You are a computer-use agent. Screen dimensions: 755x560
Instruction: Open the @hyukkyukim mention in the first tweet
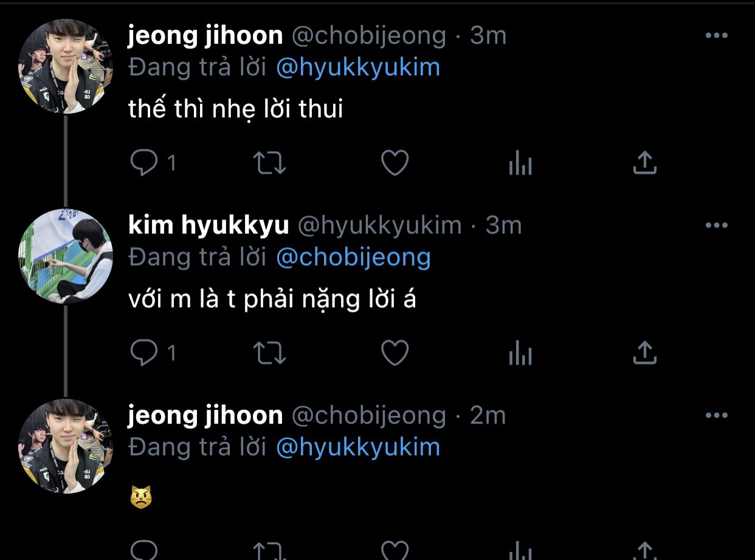(x=358, y=67)
